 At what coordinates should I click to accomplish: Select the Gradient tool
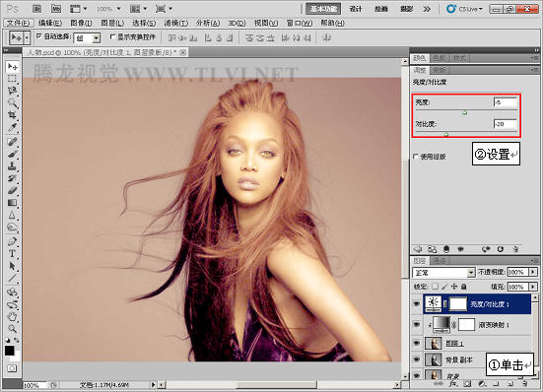13,203
